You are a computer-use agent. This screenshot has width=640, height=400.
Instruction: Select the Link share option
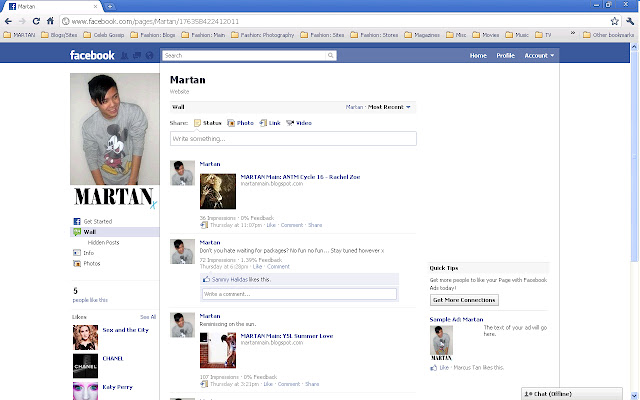270,123
